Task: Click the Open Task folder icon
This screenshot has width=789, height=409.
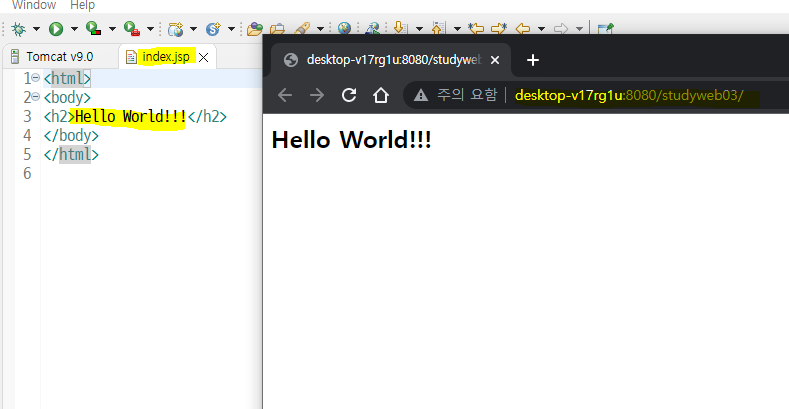Action: 277,29
